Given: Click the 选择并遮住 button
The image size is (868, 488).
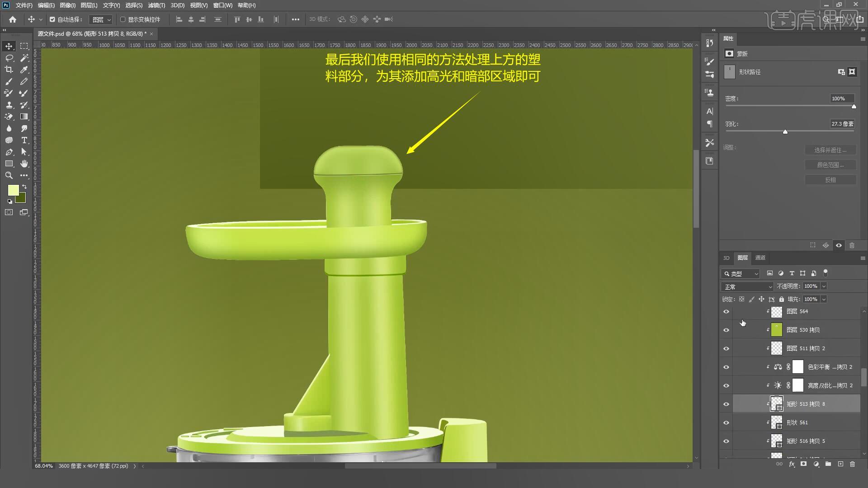Looking at the screenshot, I should pyautogui.click(x=830, y=150).
